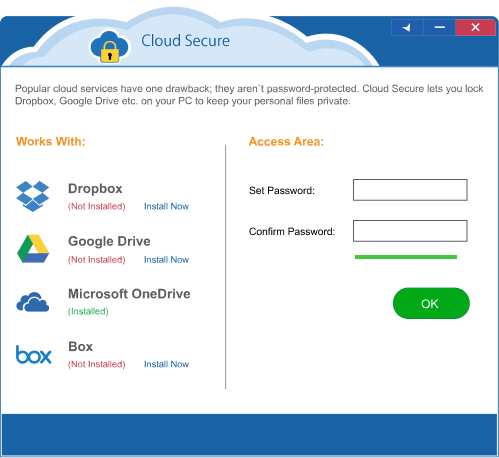Screen dimensions: 499x458
Task: Click the Google Drive service name
Action: (109, 241)
